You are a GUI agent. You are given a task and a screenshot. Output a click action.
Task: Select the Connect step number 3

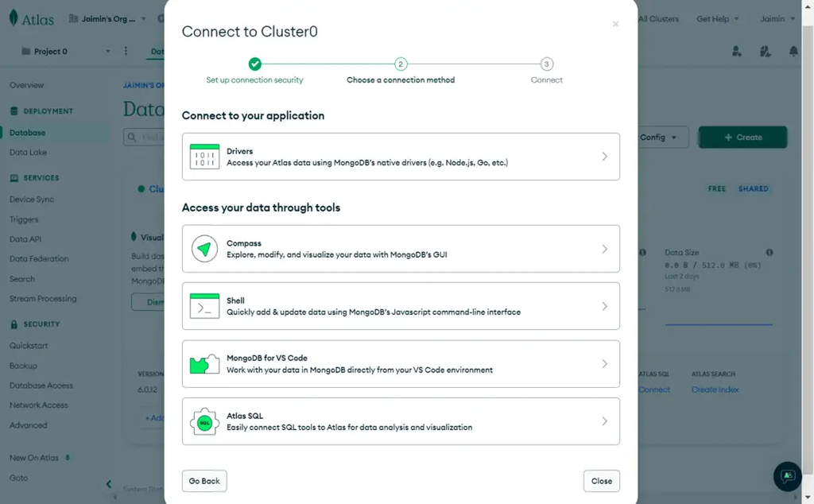coord(546,64)
